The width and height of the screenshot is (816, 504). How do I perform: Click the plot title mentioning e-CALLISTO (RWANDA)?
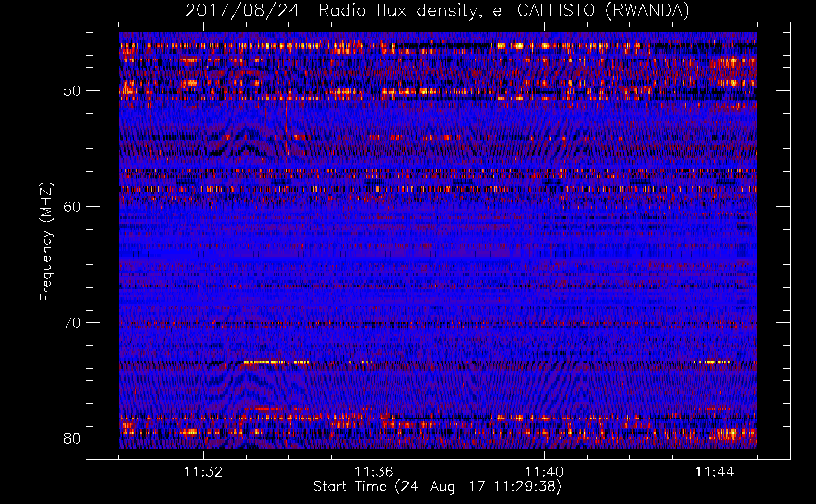437,10
